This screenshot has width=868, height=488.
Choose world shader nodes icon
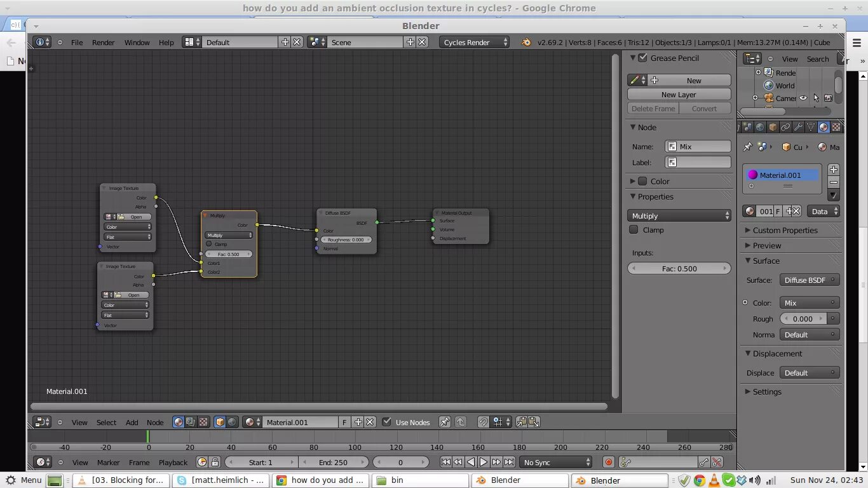click(x=232, y=422)
